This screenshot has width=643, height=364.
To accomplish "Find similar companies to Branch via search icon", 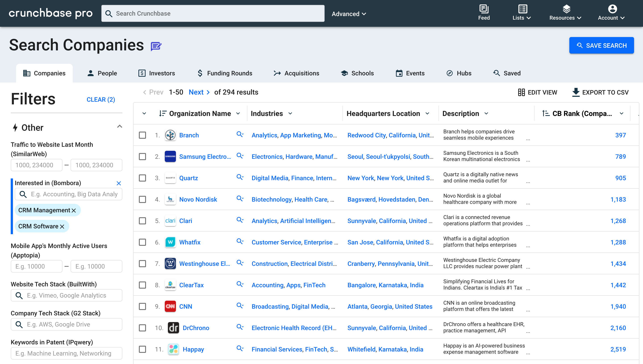I will point(240,134).
